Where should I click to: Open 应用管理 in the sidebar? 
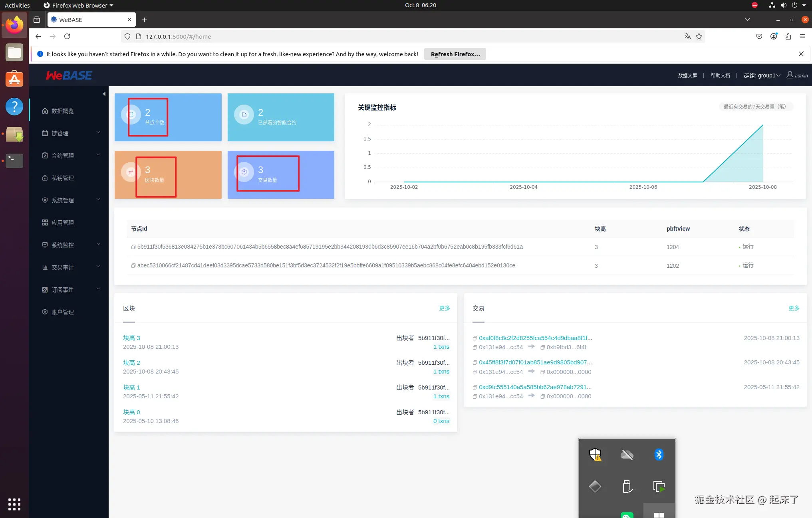point(63,223)
